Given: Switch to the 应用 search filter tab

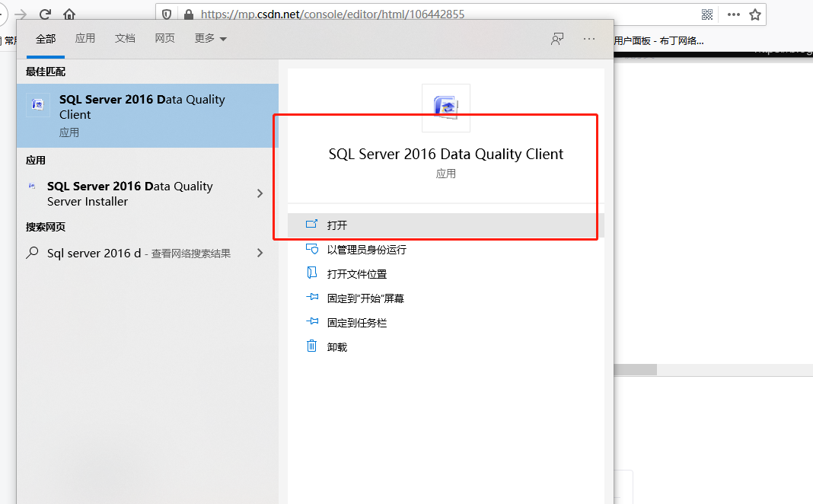Looking at the screenshot, I should click(85, 37).
